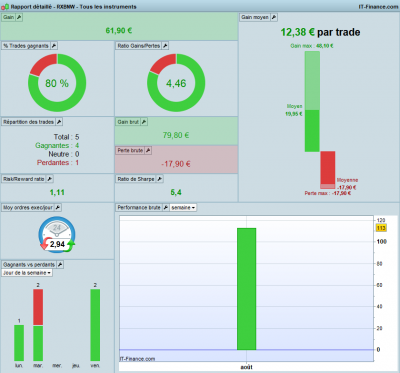
Task: Click the green ven. bar in weekday chart
Action: point(95,325)
